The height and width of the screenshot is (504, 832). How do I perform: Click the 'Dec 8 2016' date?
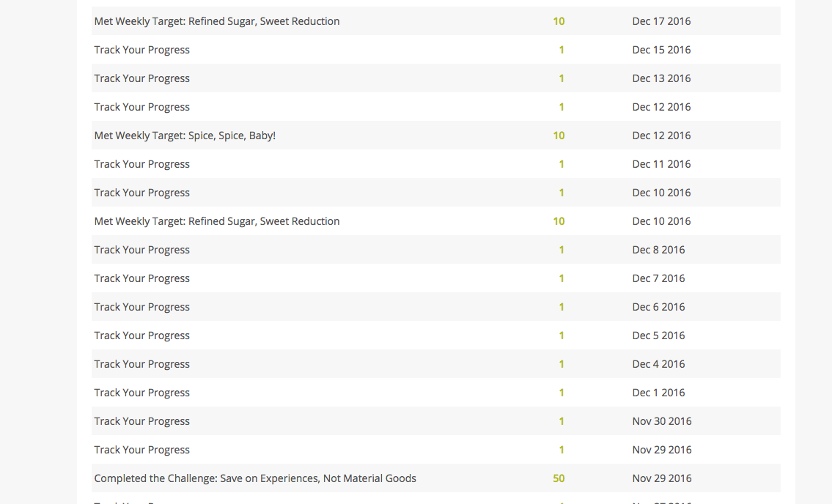(658, 250)
